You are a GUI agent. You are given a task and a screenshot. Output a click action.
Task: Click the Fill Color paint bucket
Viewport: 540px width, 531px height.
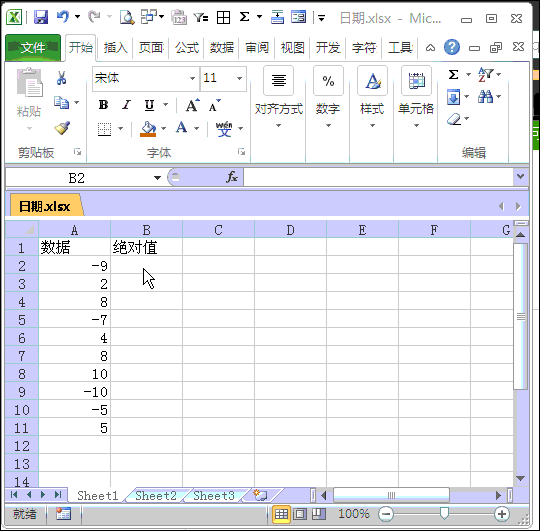point(148,129)
